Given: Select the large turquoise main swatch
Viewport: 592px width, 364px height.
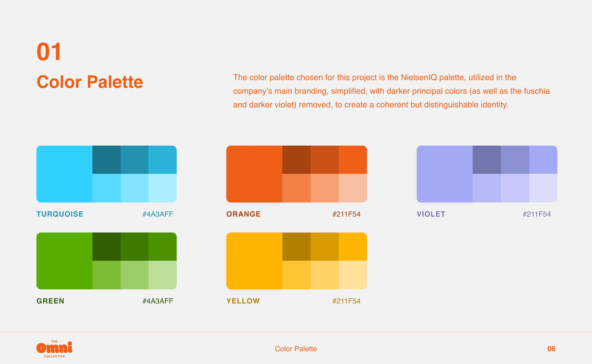Looking at the screenshot, I should (64, 174).
